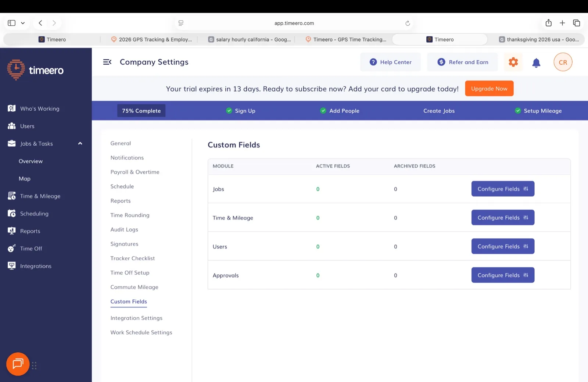Viewport: 588px width, 382px height.
Task: Click the browser address bar URL
Action: (x=294, y=23)
